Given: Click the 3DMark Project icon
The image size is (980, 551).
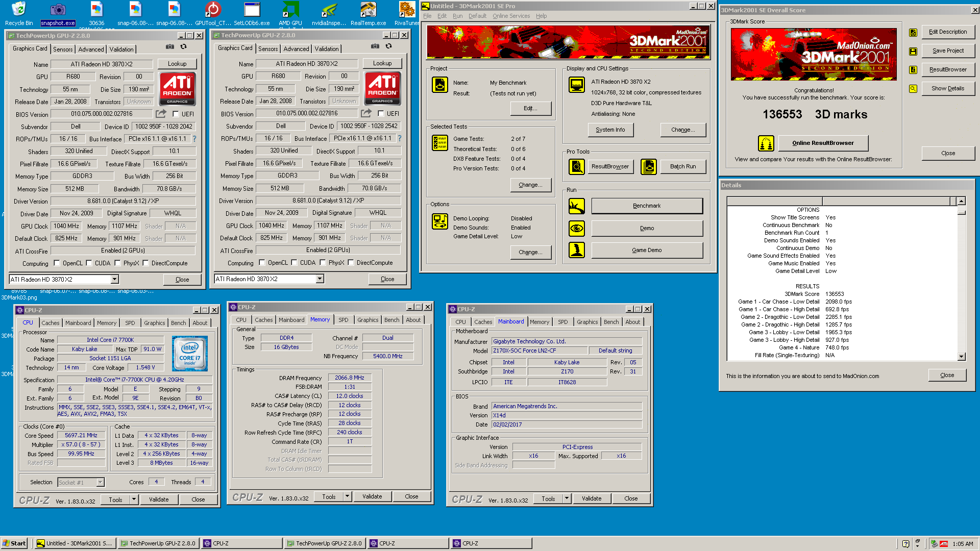Looking at the screenshot, I should [440, 85].
